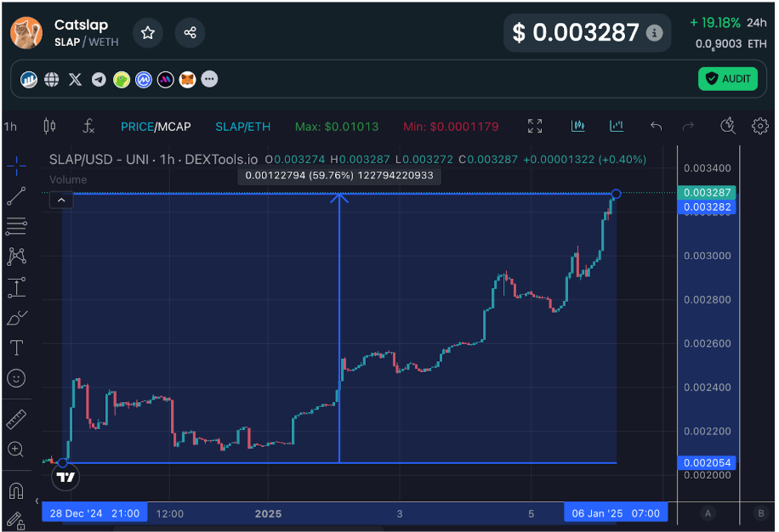Click the top-right measurement endpoint circle

tap(616, 194)
